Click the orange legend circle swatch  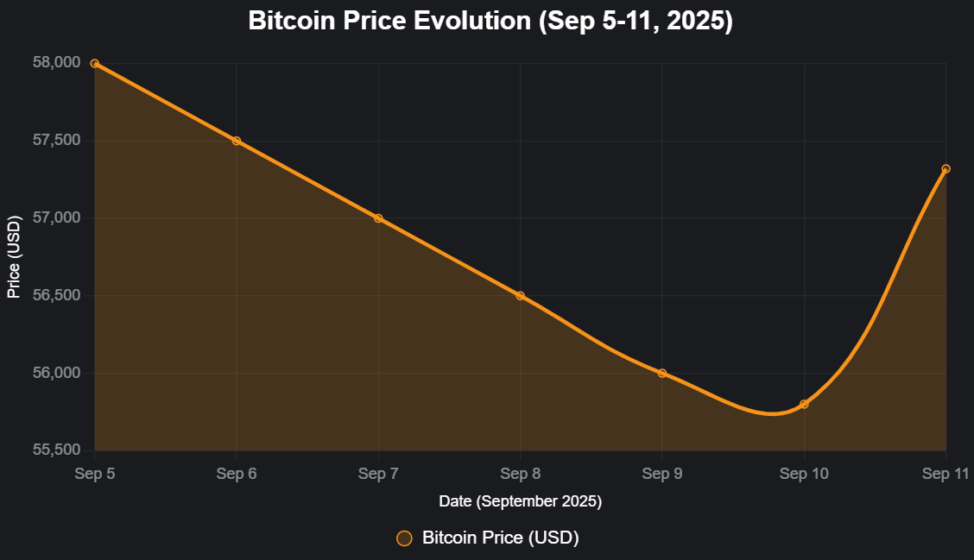pyautogui.click(x=404, y=538)
